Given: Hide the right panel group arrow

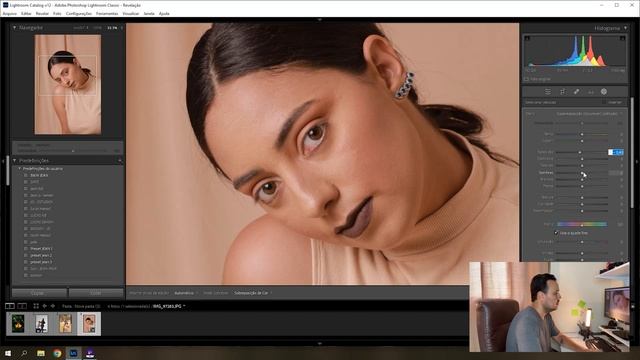Looking at the screenshot, I should click(637, 161).
